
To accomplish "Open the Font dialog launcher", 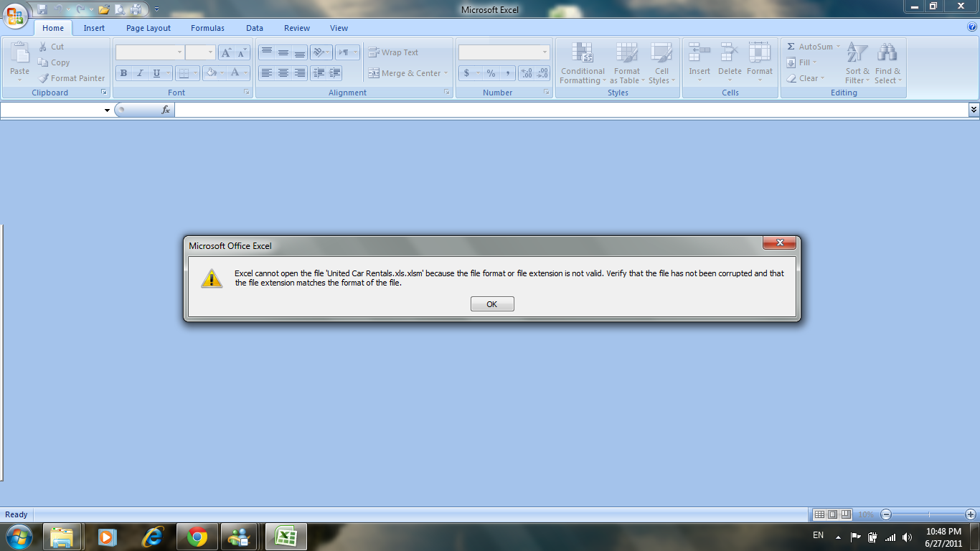I will point(248,93).
